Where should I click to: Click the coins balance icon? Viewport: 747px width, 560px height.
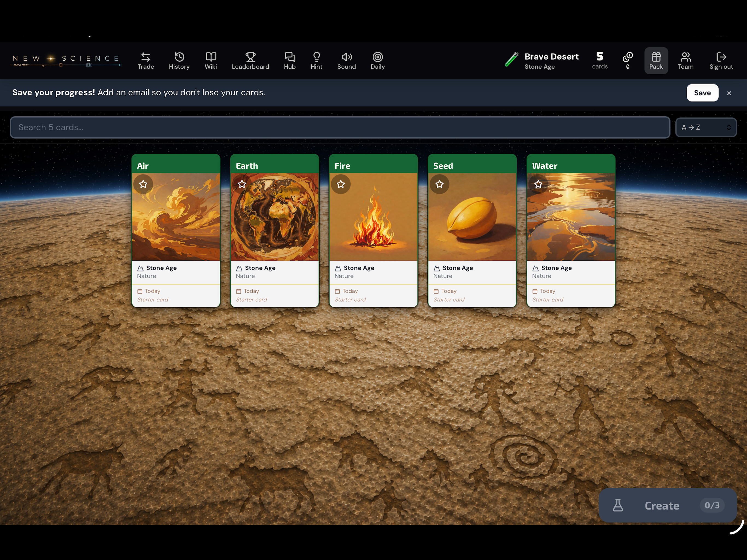[x=628, y=57]
